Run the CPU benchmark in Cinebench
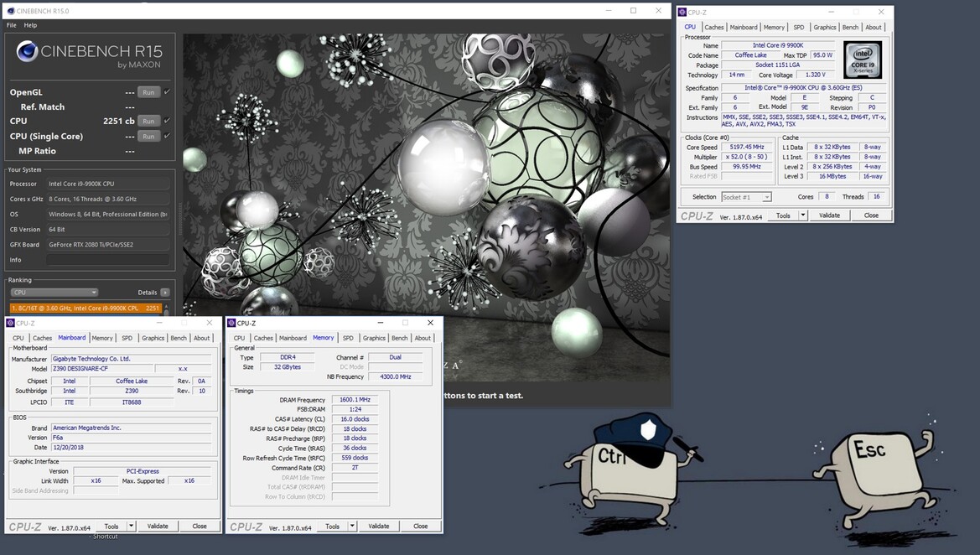Viewport: 980px width, 555px height. [148, 122]
